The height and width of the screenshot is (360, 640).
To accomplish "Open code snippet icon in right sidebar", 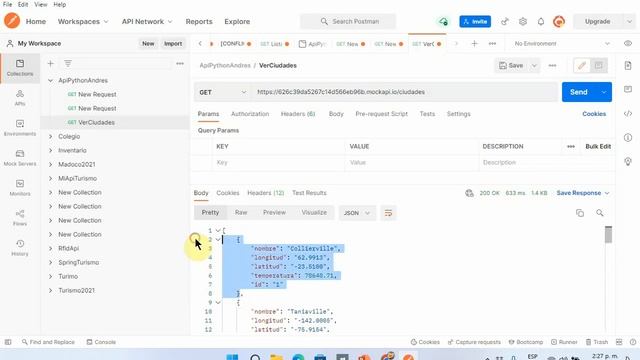I will tap(628, 113).
